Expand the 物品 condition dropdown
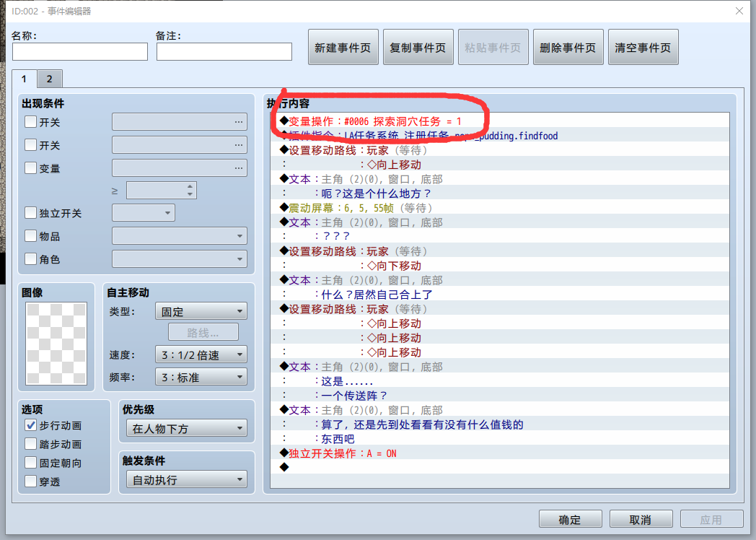Screen dimensions: 756x540 tap(180, 236)
